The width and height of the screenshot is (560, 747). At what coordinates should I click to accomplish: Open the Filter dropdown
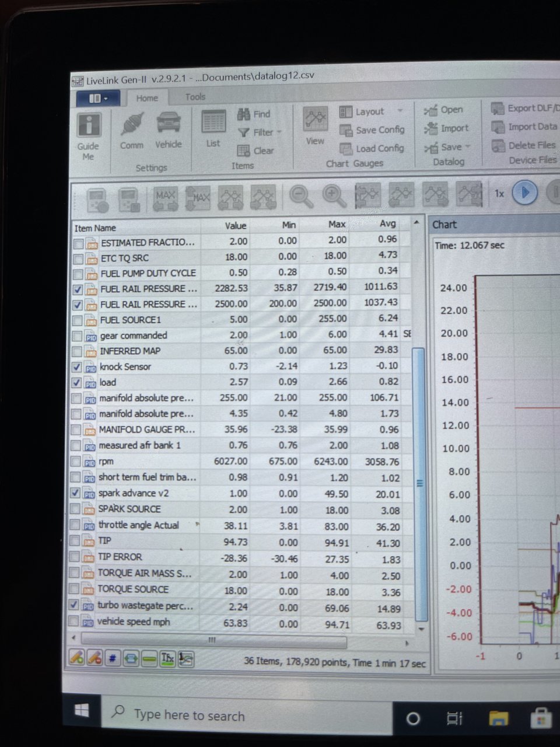point(260,132)
